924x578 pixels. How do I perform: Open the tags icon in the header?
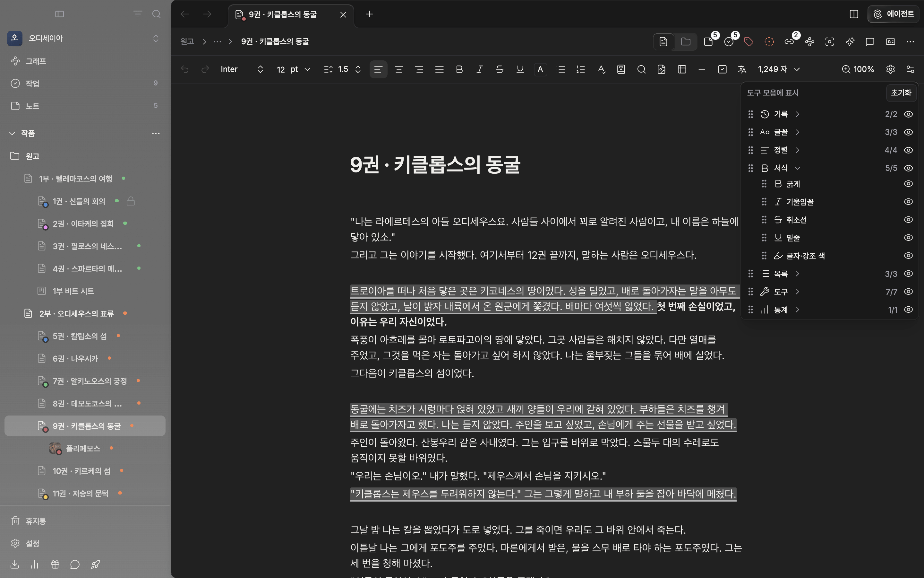(749, 42)
